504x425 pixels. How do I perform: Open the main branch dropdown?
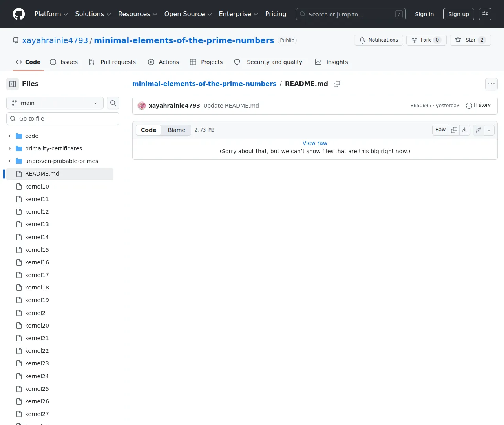pos(55,103)
